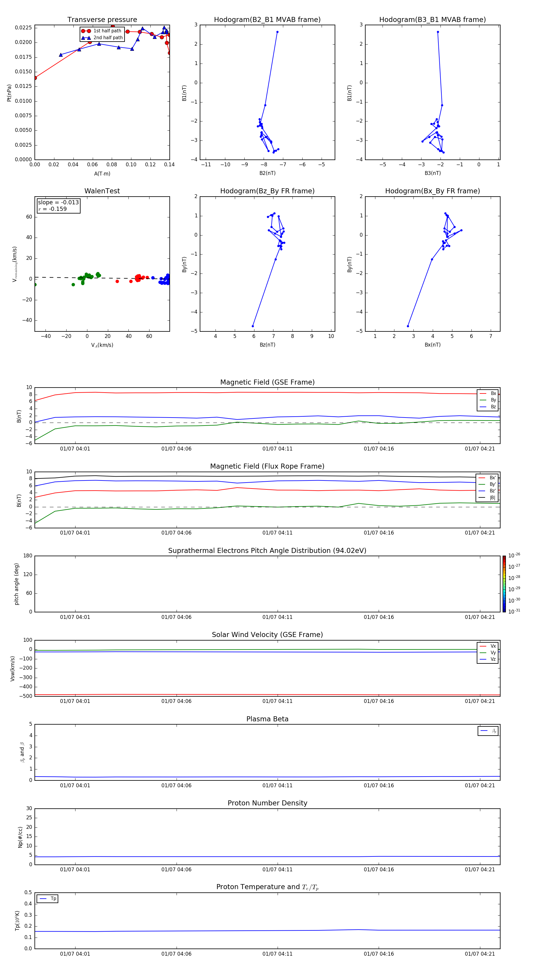
Task: Click lowest data point in Bx_By hodogram
Action: click(x=408, y=326)
